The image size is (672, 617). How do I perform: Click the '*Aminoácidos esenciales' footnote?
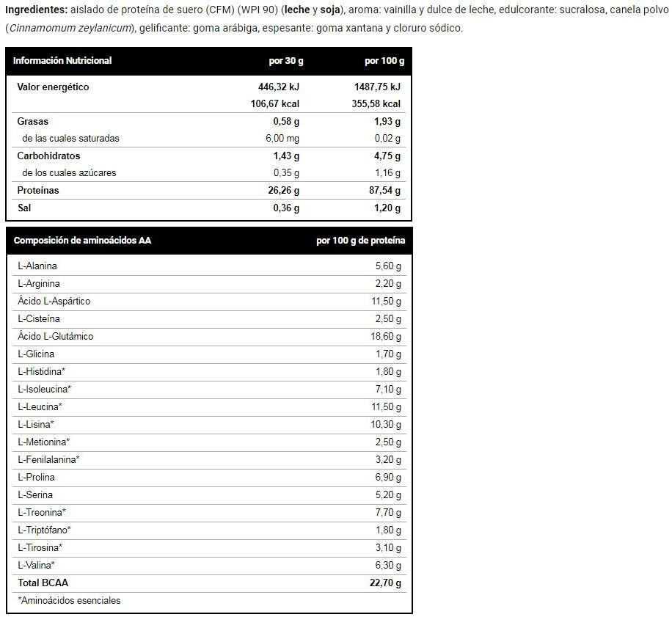click(x=69, y=601)
